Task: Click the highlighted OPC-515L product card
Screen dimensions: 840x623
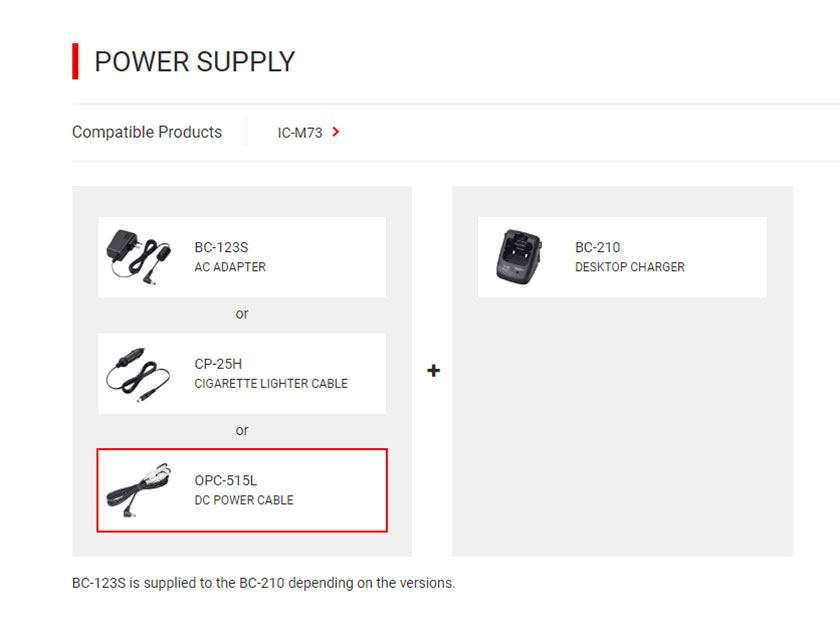Action: pos(242,490)
